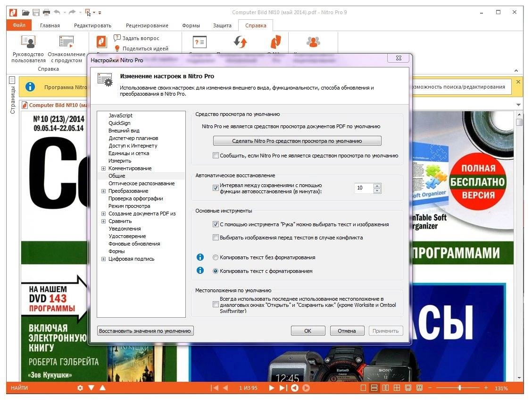The image size is (532, 403).
Task: Click the orange Nitro icon left of Задать вопрос
Action: (x=101, y=42)
